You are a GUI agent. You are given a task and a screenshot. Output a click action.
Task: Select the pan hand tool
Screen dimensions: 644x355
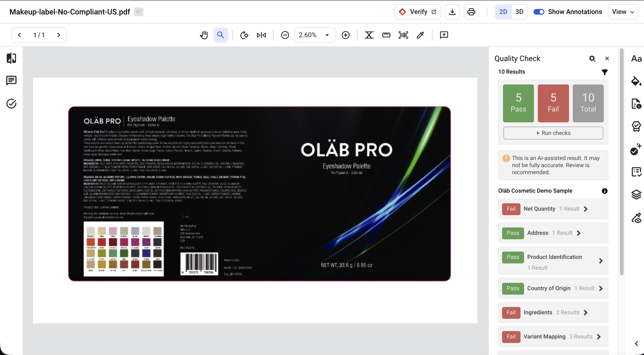(204, 35)
